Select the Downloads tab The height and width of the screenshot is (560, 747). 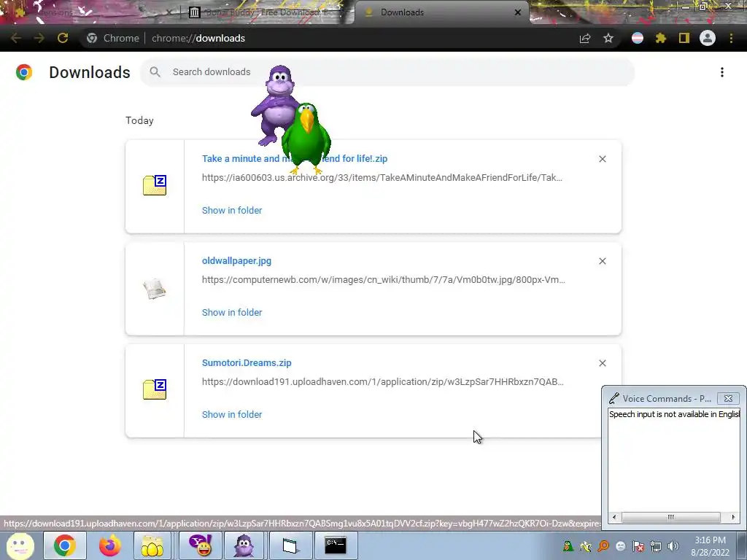pos(441,12)
